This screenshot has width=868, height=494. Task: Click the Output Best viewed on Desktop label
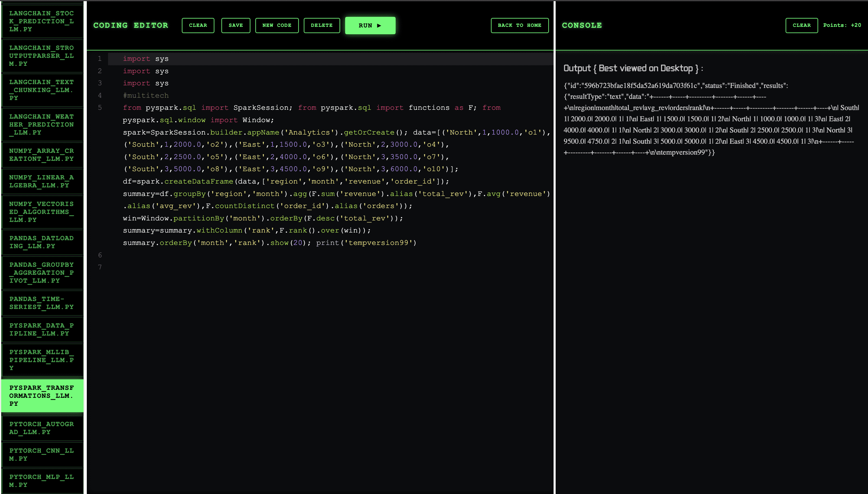(633, 68)
